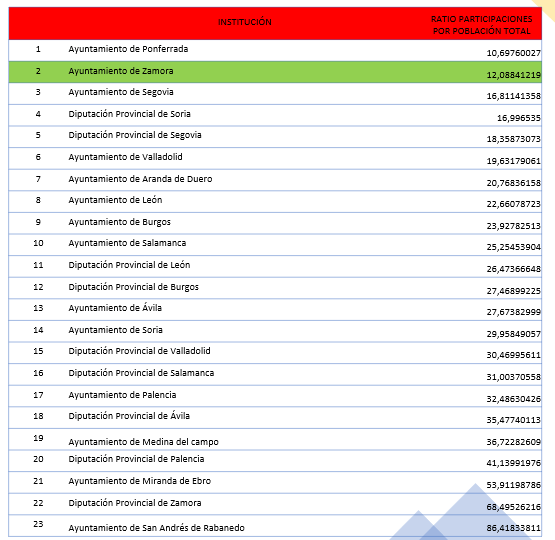This screenshot has height=540, width=555.
Task: Click the ratio value 53,91198786
Action: click(514, 485)
